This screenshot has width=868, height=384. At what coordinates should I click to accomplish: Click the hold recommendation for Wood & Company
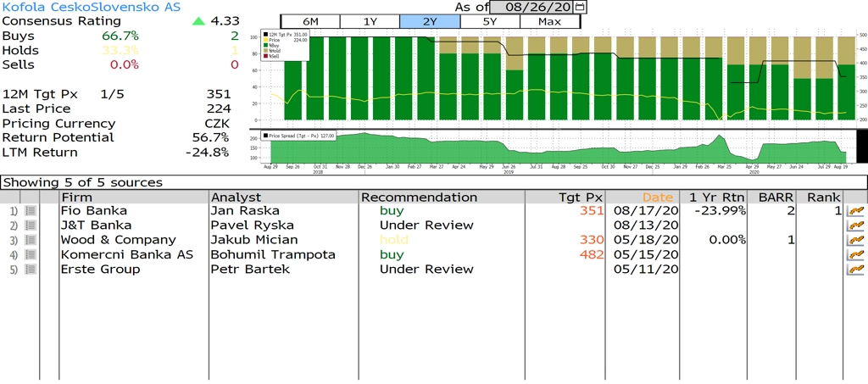(393, 240)
